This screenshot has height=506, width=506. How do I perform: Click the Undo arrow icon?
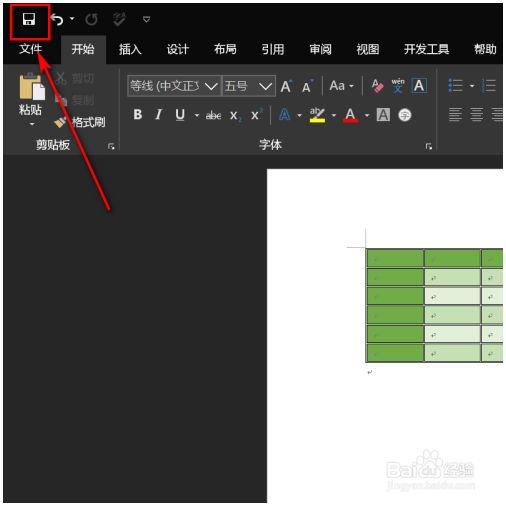pyautogui.click(x=58, y=19)
